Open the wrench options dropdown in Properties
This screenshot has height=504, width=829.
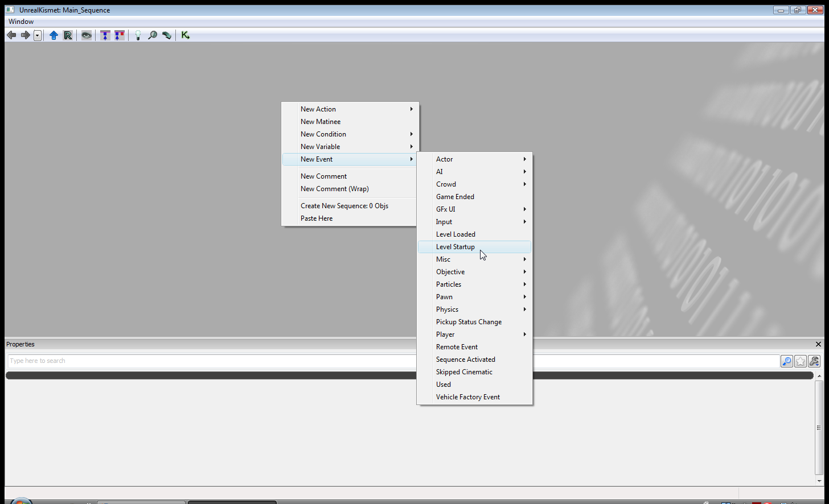[x=814, y=361]
